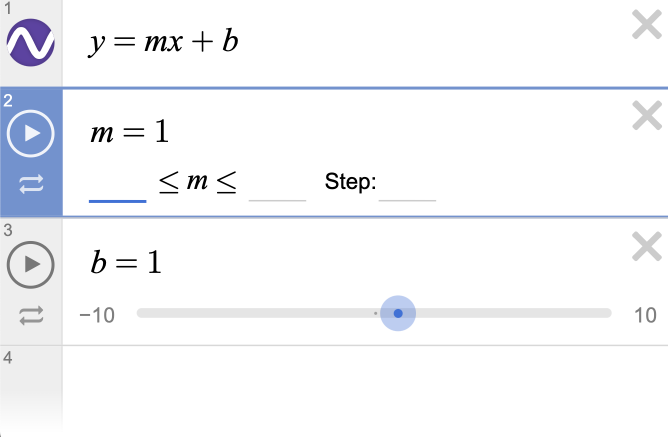
Task: Delete the m = 1 expression
Action: (x=647, y=115)
